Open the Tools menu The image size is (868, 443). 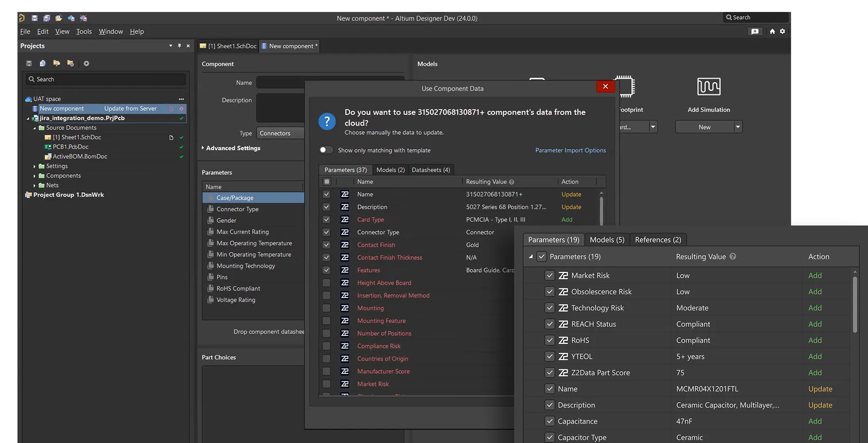[84, 31]
